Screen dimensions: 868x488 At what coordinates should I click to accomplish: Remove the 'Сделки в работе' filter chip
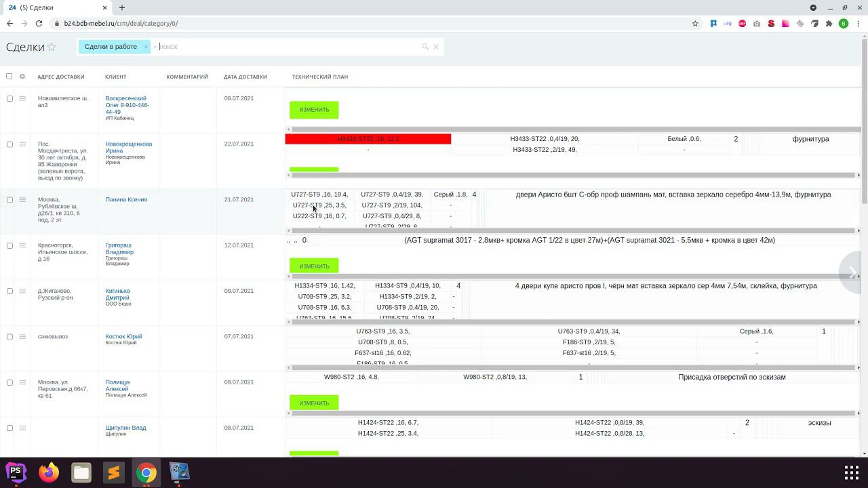(x=146, y=47)
